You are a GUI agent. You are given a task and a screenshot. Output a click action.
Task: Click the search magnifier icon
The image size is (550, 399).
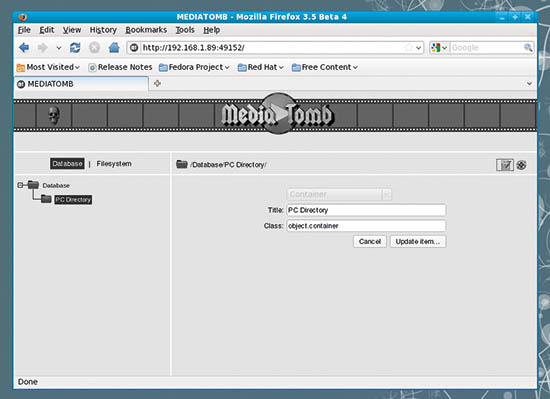[528, 48]
